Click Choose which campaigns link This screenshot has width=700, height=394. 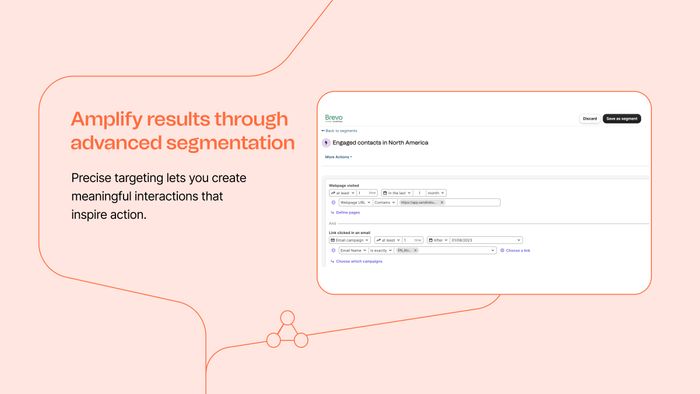[359, 261]
